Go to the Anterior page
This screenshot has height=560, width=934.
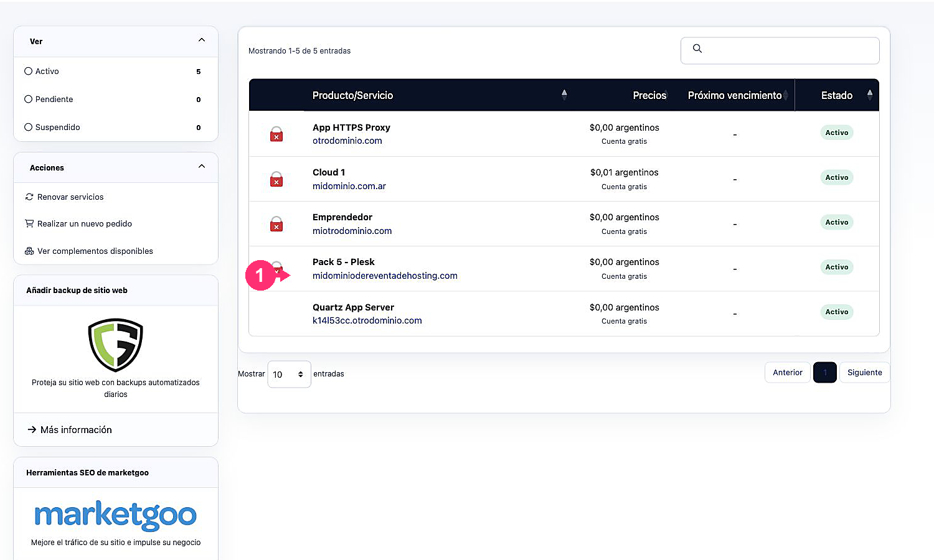[x=788, y=373]
